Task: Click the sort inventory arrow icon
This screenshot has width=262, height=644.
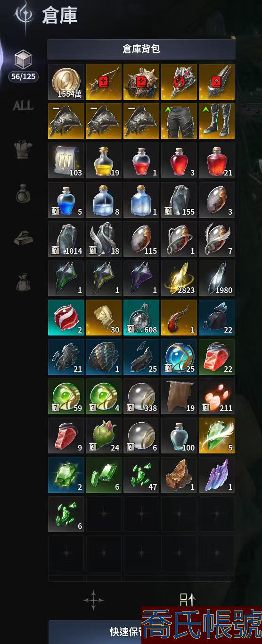Action: [x=188, y=600]
